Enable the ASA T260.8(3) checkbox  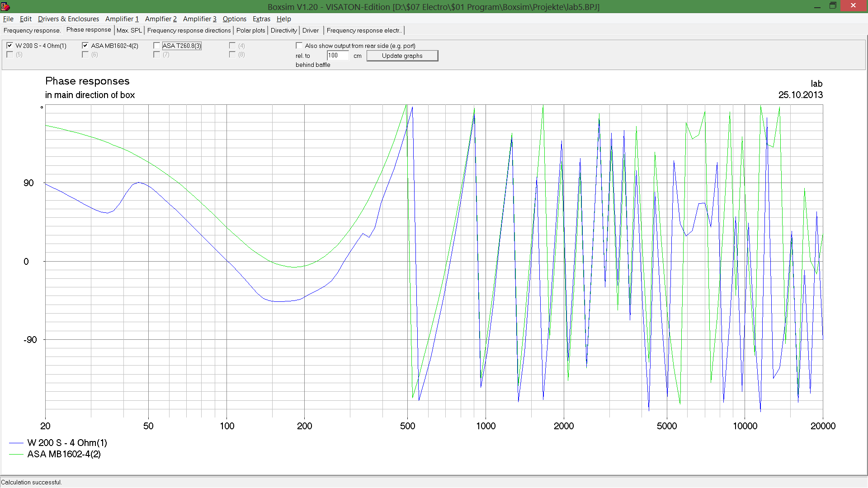coord(156,46)
